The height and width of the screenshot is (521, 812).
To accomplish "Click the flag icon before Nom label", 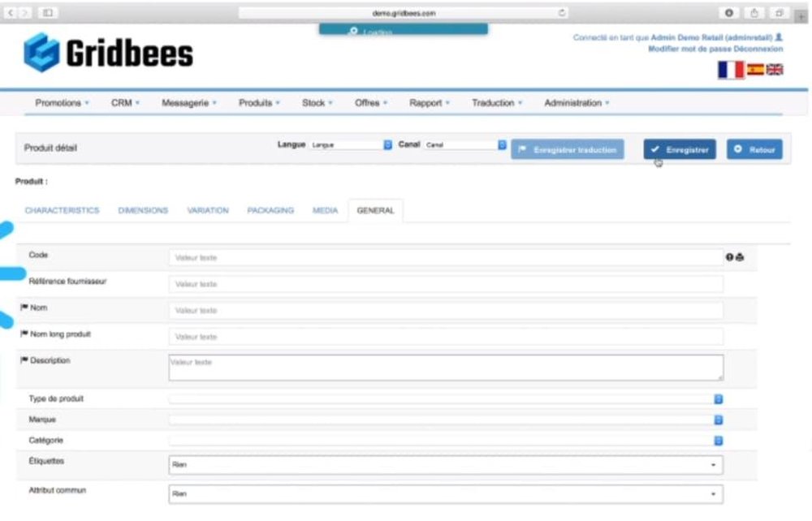I will [x=24, y=307].
